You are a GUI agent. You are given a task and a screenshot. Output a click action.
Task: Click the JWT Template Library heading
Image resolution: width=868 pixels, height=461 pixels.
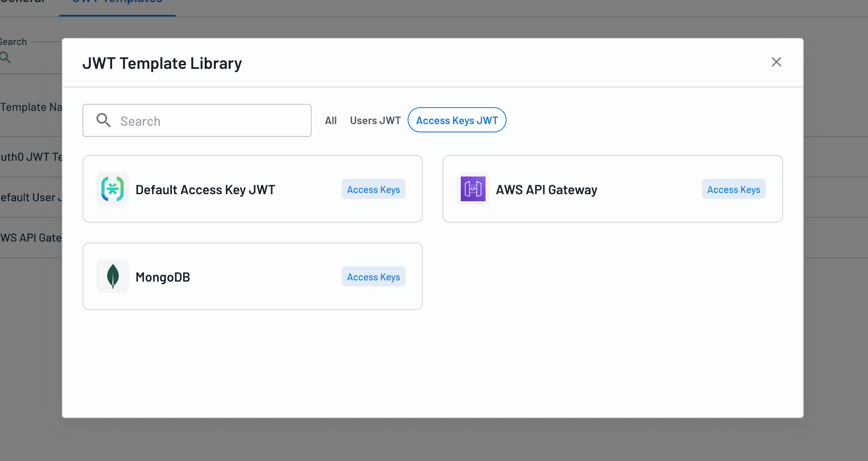point(162,63)
